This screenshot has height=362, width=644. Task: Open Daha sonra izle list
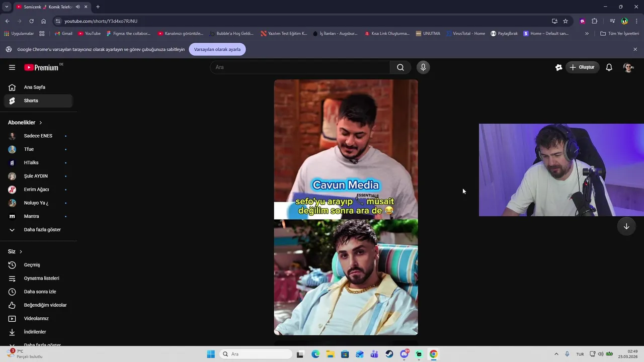coord(38,292)
